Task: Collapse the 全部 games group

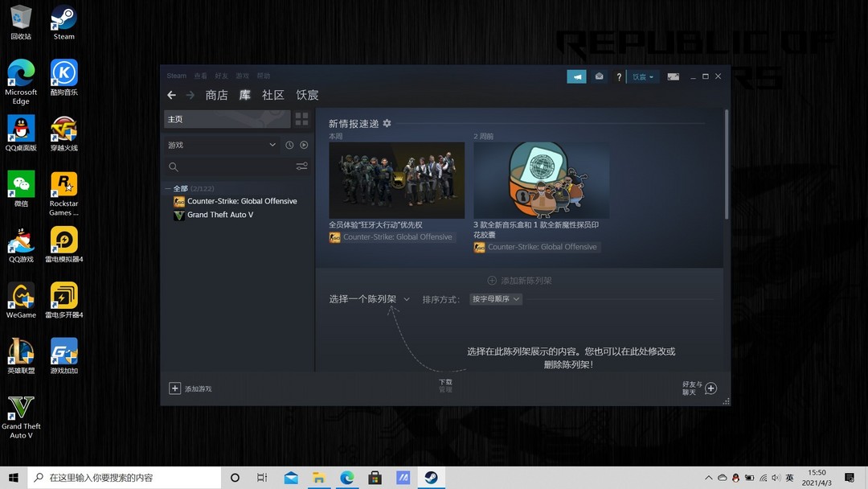Action: click(168, 188)
